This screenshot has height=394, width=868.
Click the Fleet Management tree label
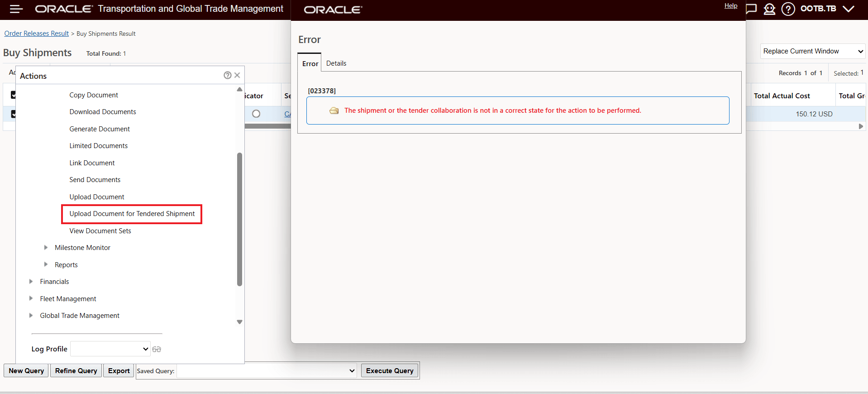coord(68,299)
